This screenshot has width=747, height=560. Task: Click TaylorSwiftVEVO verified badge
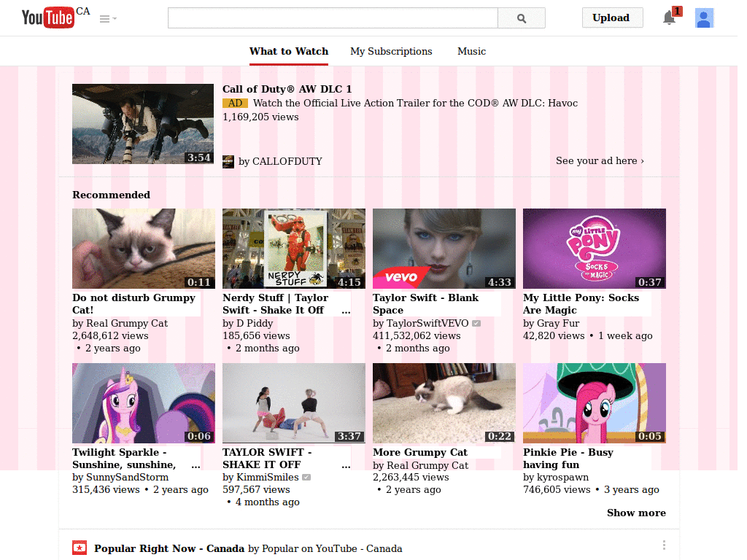tap(476, 323)
